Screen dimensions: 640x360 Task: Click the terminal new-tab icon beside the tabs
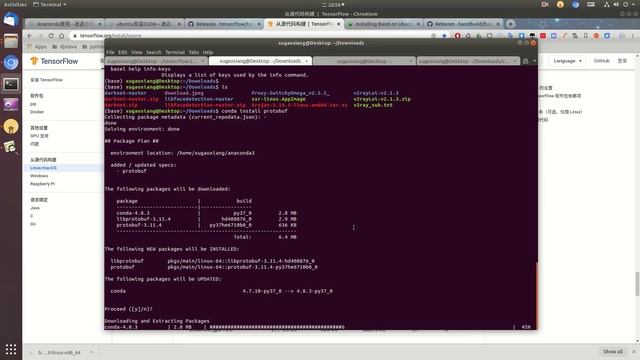[x=526, y=61]
